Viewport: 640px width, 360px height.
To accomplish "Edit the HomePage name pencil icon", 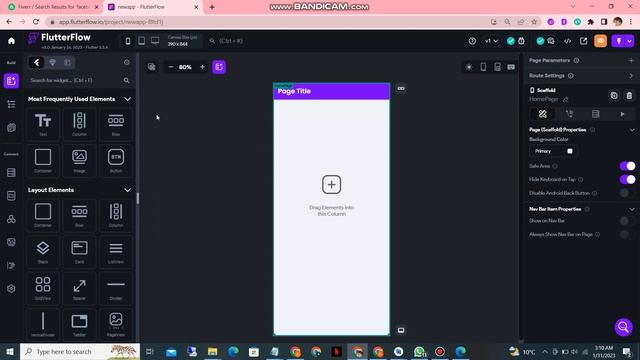I will pyautogui.click(x=565, y=99).
